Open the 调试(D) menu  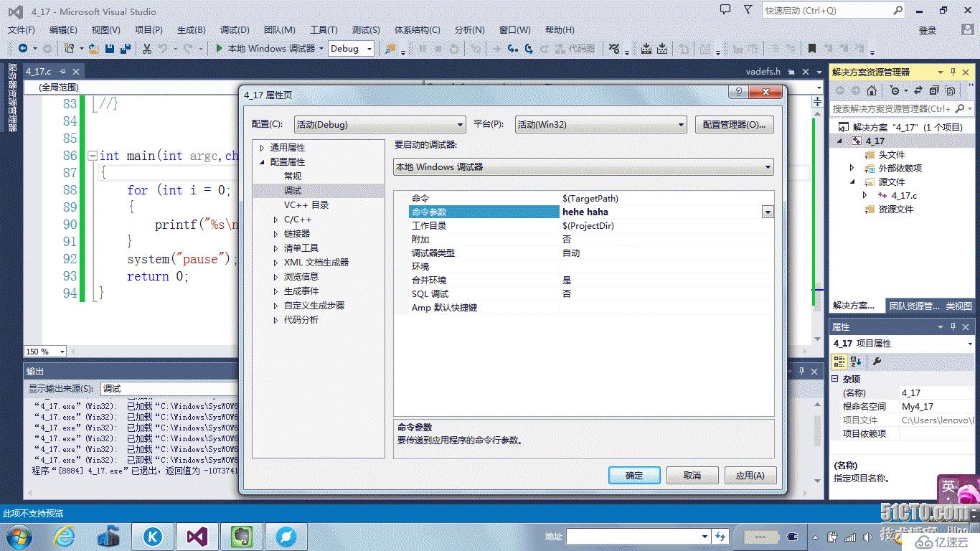point(235,29)
